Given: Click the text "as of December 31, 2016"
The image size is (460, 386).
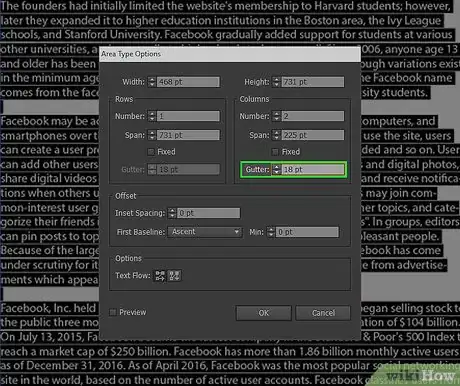Looking at the screenshot, I should point(63,366).
